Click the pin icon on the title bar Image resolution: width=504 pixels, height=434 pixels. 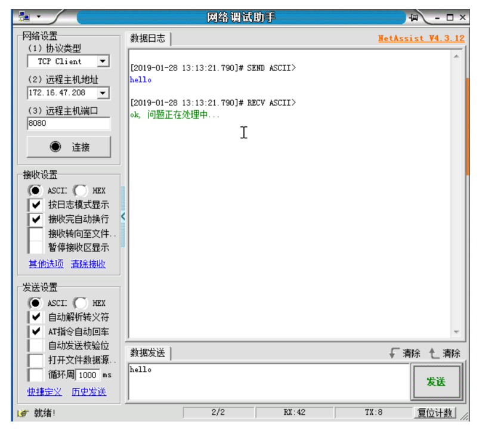(415, 18)
